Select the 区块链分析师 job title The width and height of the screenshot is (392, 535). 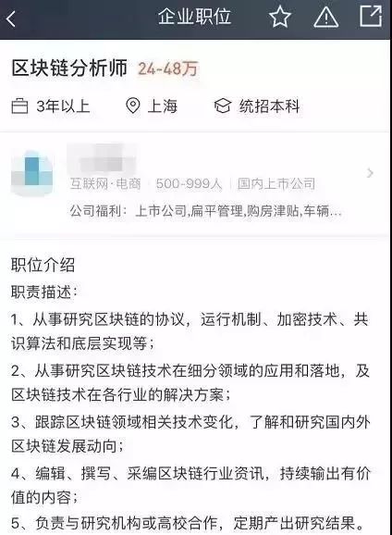point(69,68)
